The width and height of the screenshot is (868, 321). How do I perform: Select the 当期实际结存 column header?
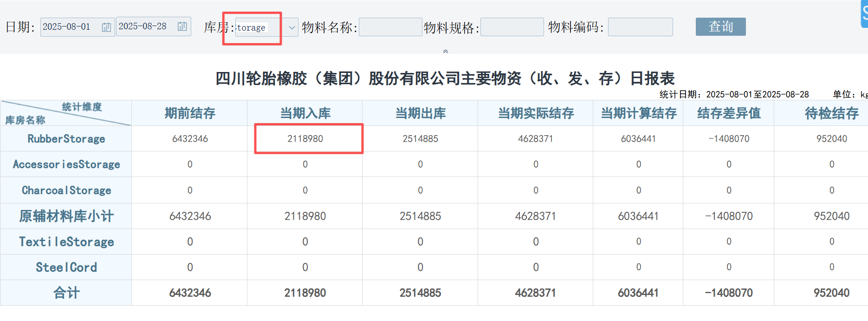[x=536, y=113]
